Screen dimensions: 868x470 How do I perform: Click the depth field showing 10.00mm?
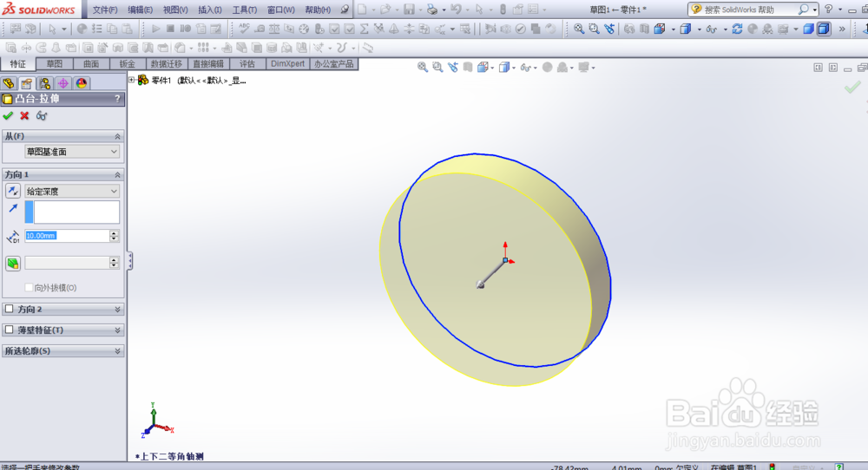coord(67,236)
